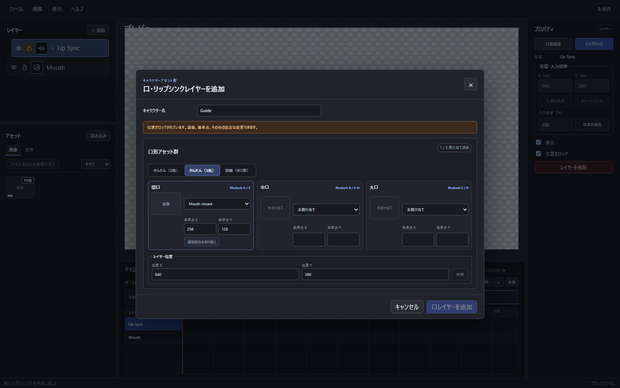This screenshot has height=388, width=620.
Task: Click the 口レイヤーを追加 button
Action: click(452, 307)
